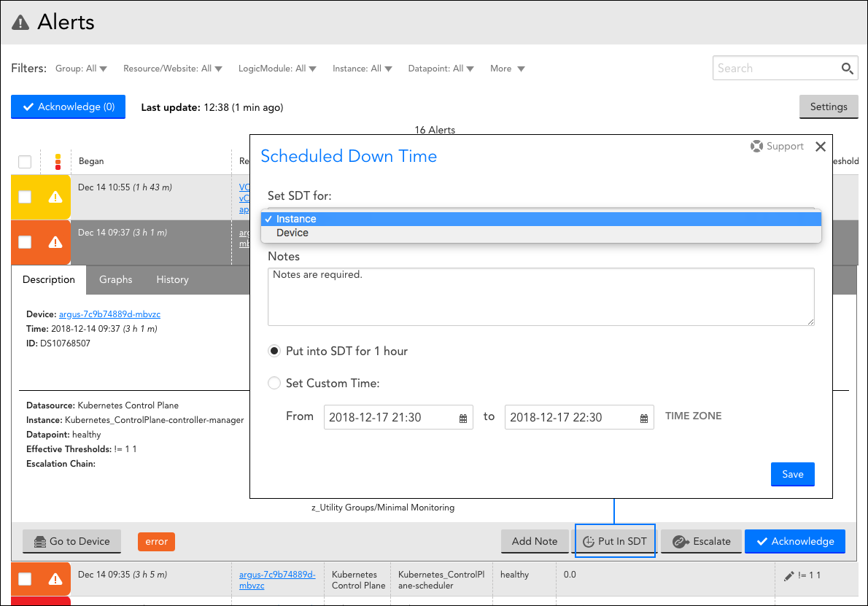This screenshot has height=606, width=868.
Task: Tick the select-all alerts header checkbox
Action: tap(25, 162)
